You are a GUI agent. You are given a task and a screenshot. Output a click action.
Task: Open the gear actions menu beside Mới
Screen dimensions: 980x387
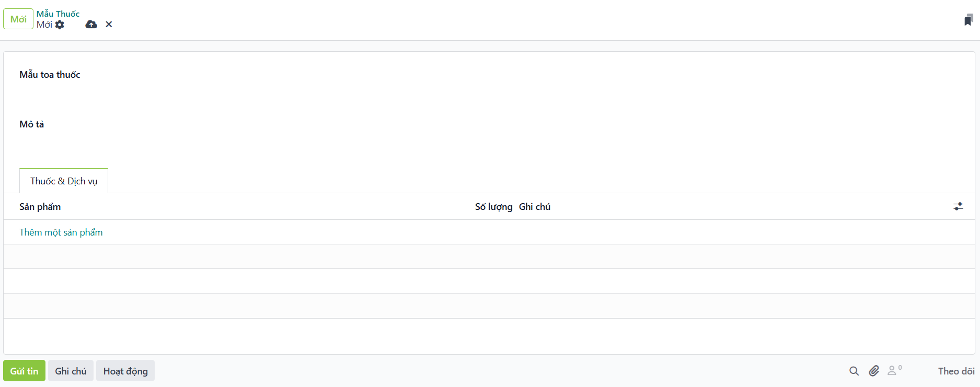point(60,25)
